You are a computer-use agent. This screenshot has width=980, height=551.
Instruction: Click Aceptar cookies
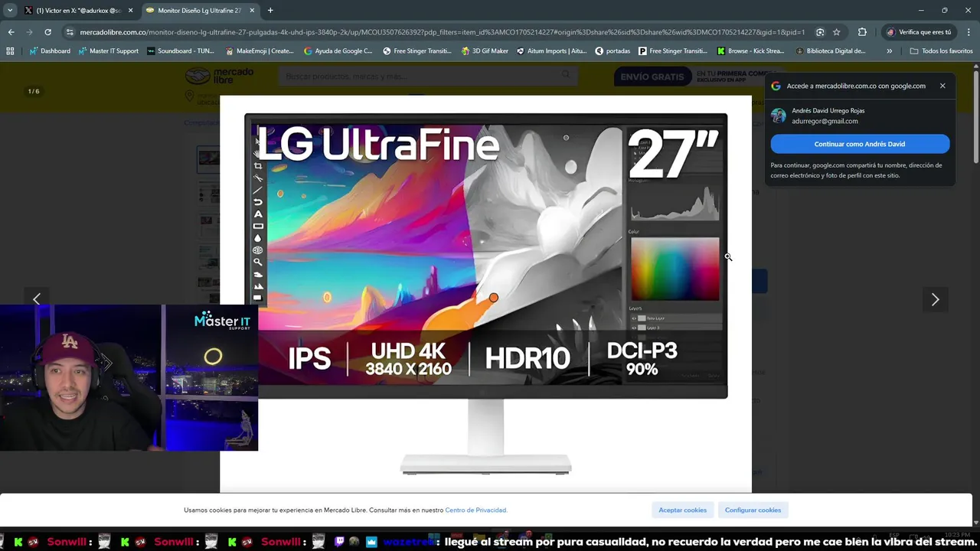(683, 510)
